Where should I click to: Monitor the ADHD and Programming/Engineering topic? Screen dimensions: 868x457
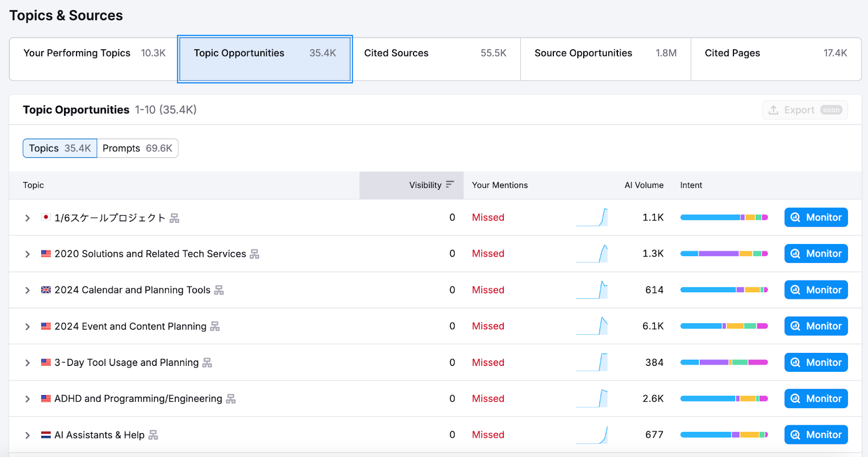tap(815, 398)
